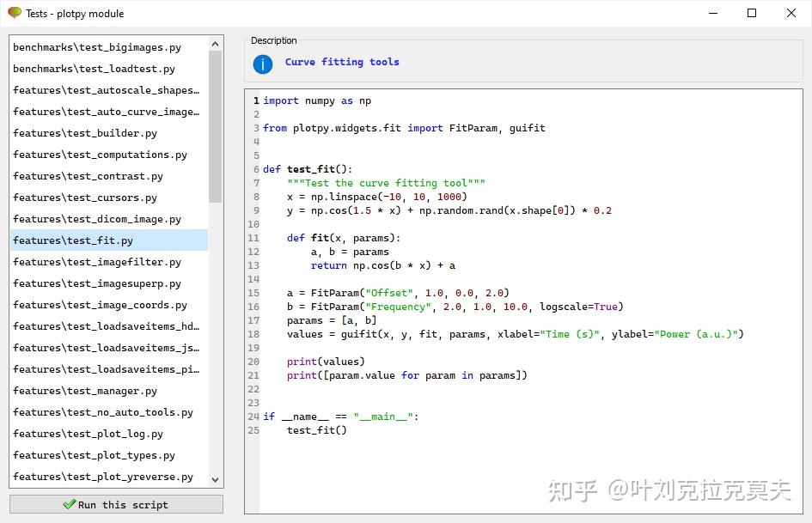Select features\test_image_coords.py

pyautogui.click(x=109, y=305)
